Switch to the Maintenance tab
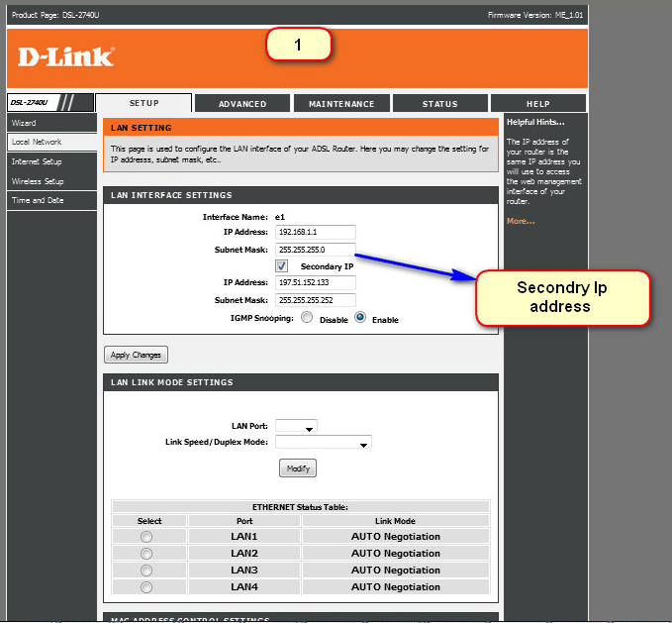Image resolution: width=672 pixels, height=623 pixels. 341,103
